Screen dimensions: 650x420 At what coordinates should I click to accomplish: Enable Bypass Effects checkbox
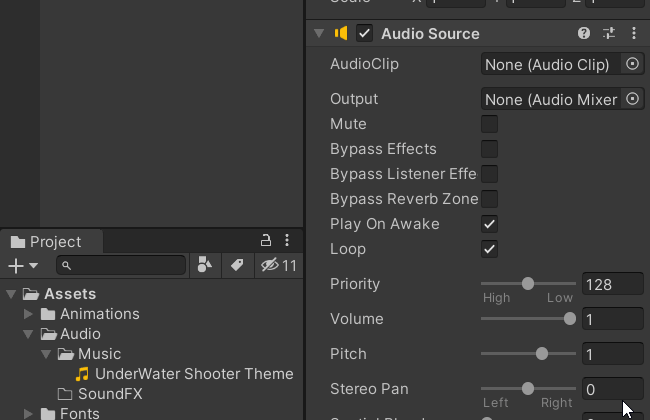pyautogui.click(x=489, y=149)
